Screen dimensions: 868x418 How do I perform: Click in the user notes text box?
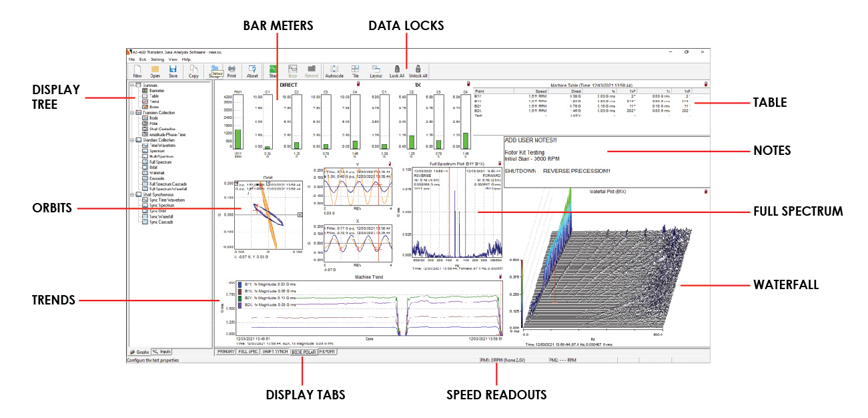[x=606, y=162]
